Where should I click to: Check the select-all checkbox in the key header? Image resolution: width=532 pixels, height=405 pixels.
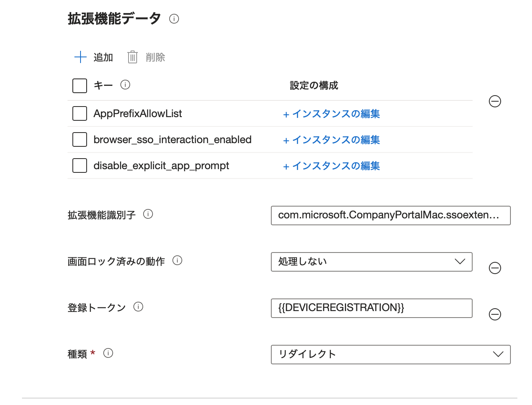pos(80,85)
